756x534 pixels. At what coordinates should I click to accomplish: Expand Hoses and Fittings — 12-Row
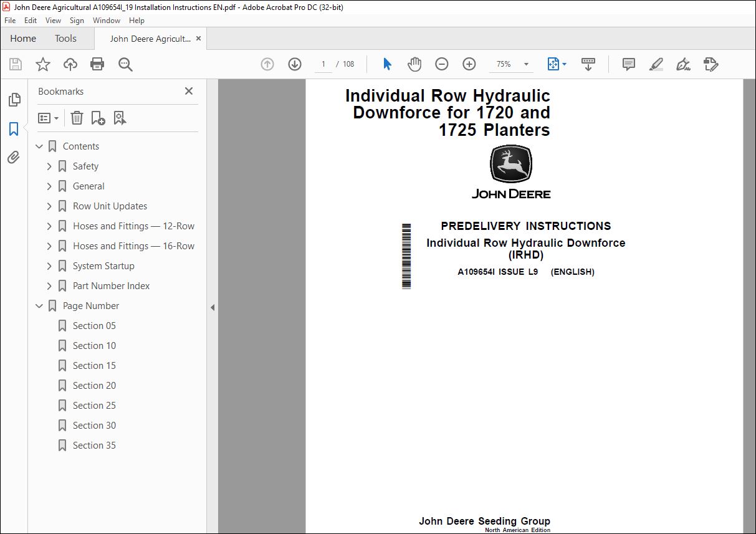coord(49,226)
